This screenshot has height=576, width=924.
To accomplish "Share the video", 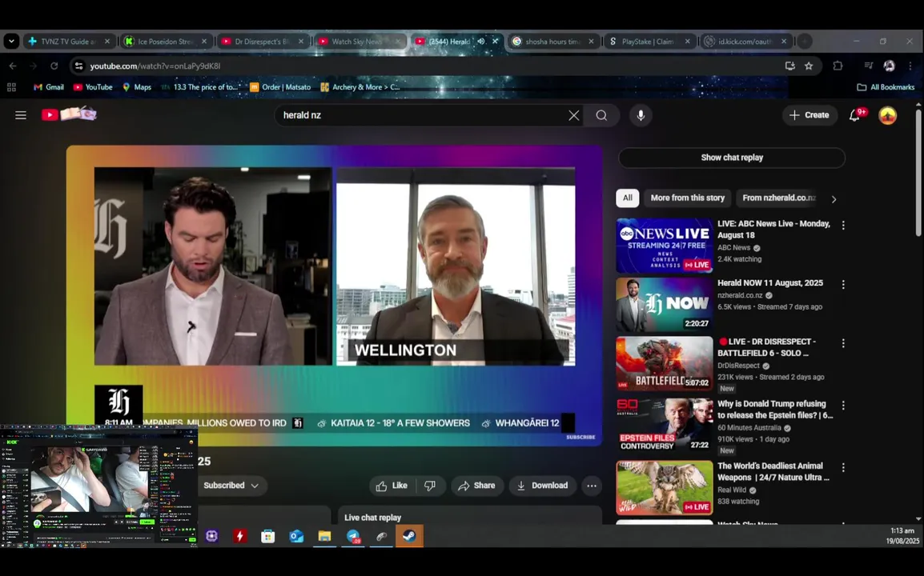I will click(x=476, y=486).
